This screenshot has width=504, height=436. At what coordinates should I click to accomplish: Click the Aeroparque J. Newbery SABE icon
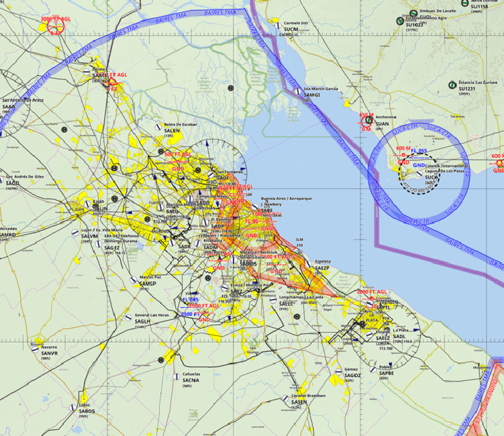255,207
